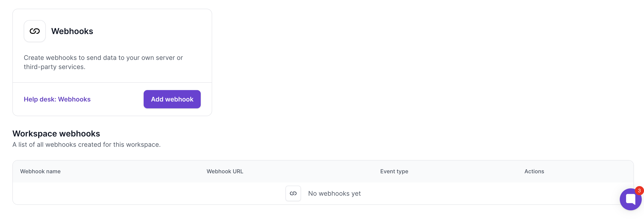Click the chain-link icon beside Webhooks title

pyautogui.click(x=34, y=31)
